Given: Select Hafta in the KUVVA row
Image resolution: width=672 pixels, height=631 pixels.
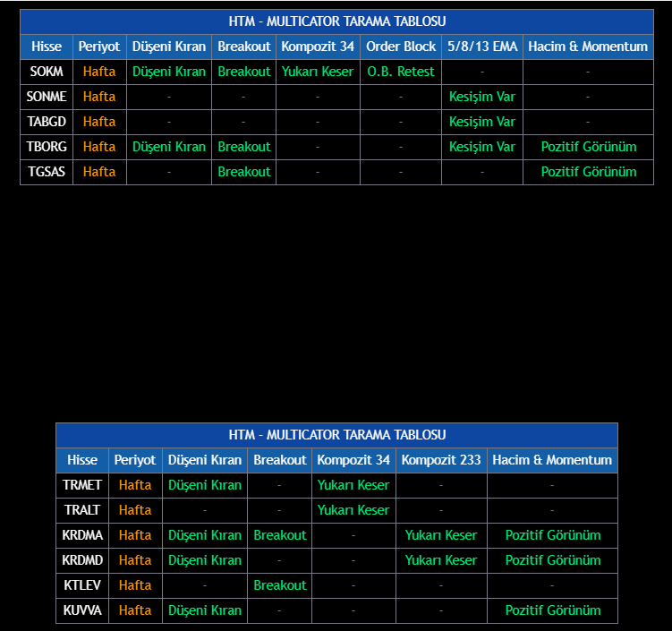Looking at the screenshot, I should 135,610.
